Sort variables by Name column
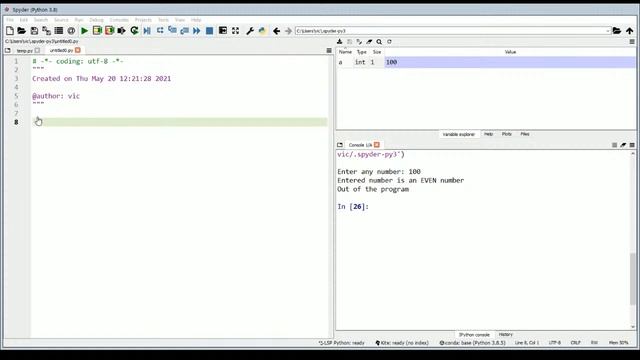The width and height of the screenshot is (640, 360). point(345,52)
